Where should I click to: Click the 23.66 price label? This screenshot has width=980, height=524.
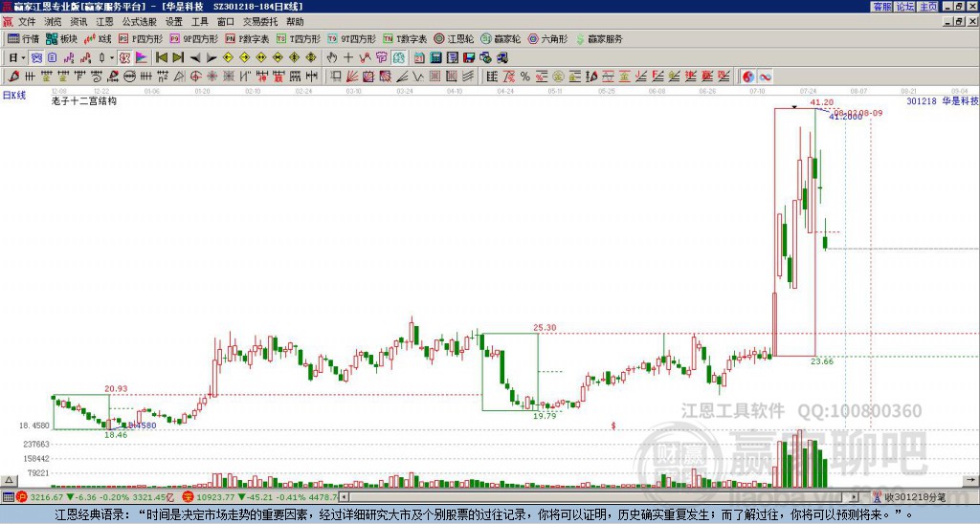[x=822, y=361]
